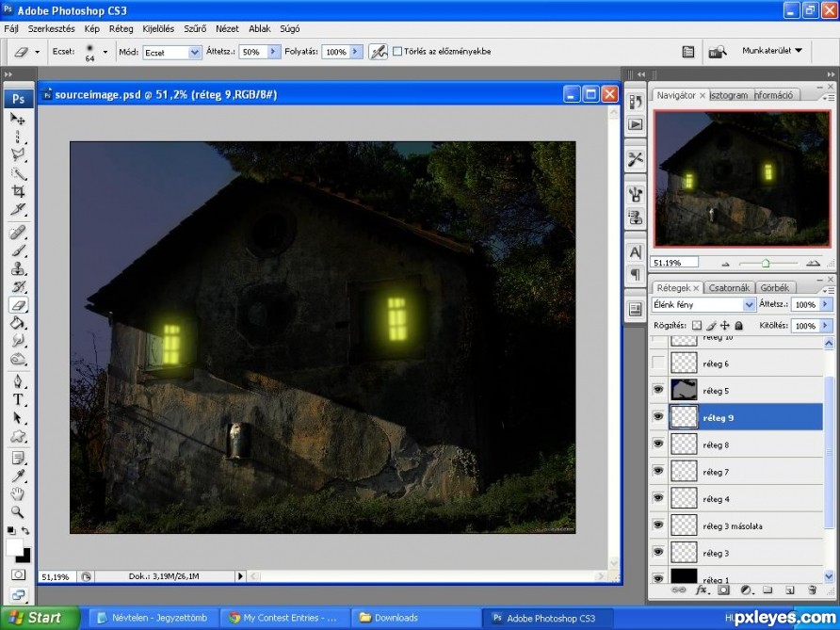Image resolution: width=840 pixels, height=630 pixels.
Task: Select the Clone Stamp tool
Action: [x=18, y=269]
